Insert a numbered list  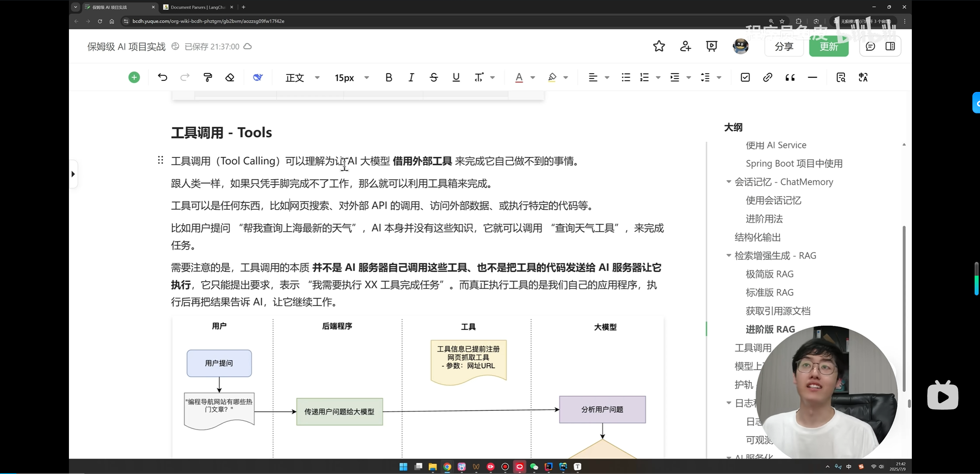(645, 77)
